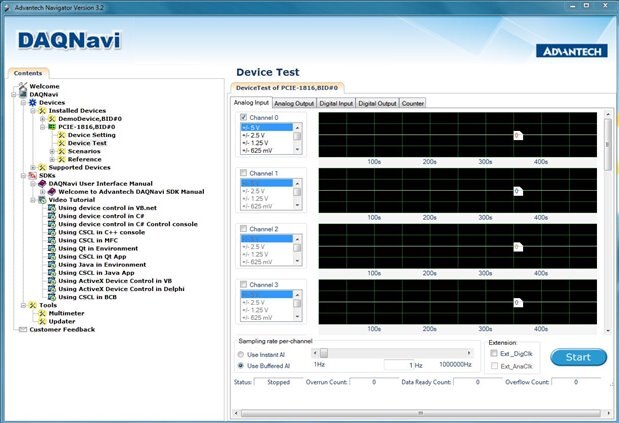The width and height of the screenshot is (619, 423).
Task: Select the Use Buffered AI radio button
Action: pyautogui.click(x=240, y=366)
